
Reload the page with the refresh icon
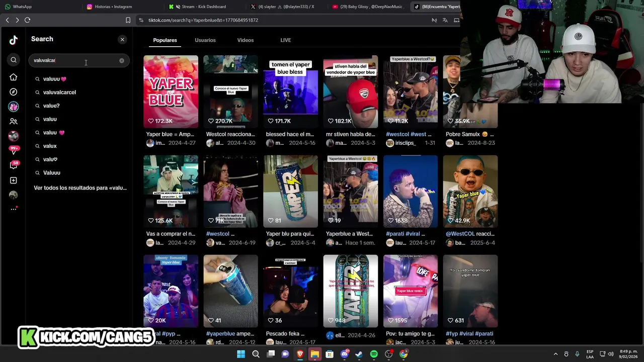[x=28, y=20]
